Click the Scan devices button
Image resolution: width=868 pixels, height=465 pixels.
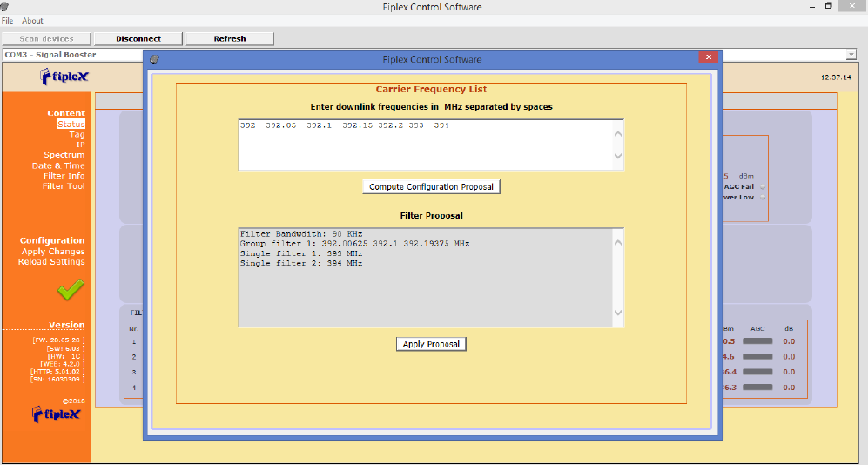tap(46, 38)
